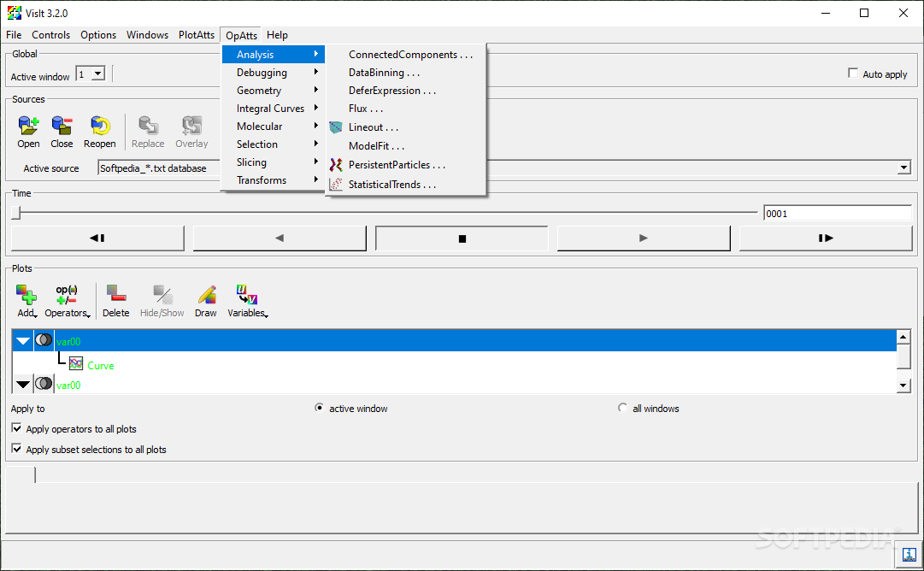Click plot list scrollbar up arrow
The width and height of the screenshot is (924, 571).
point(903,337)
